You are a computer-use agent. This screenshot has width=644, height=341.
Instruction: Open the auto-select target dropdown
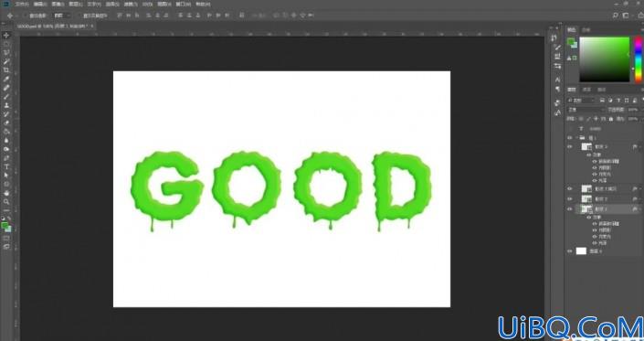coord(62,16)
